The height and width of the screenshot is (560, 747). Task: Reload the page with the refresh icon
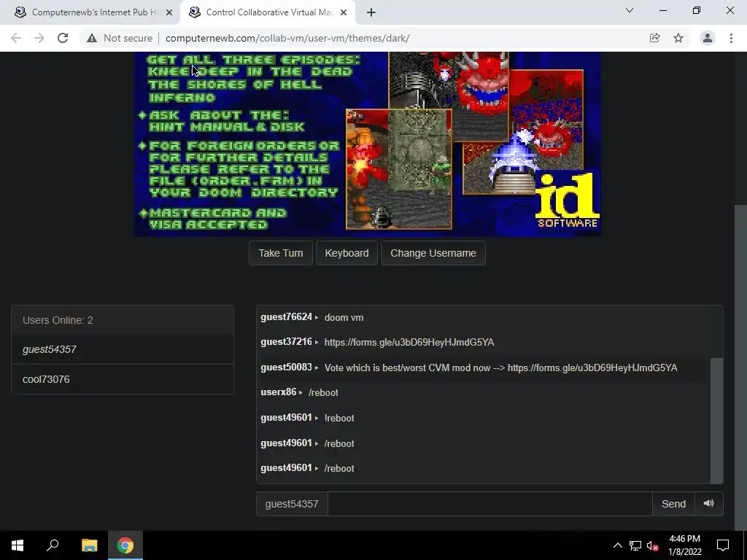click(x=63, y=38)
